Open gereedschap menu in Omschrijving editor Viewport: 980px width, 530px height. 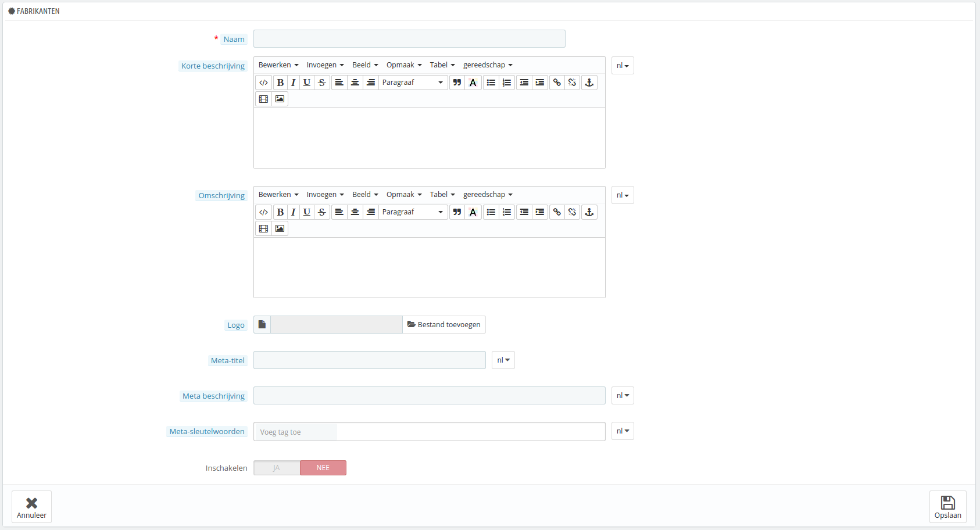click(488, 195)
